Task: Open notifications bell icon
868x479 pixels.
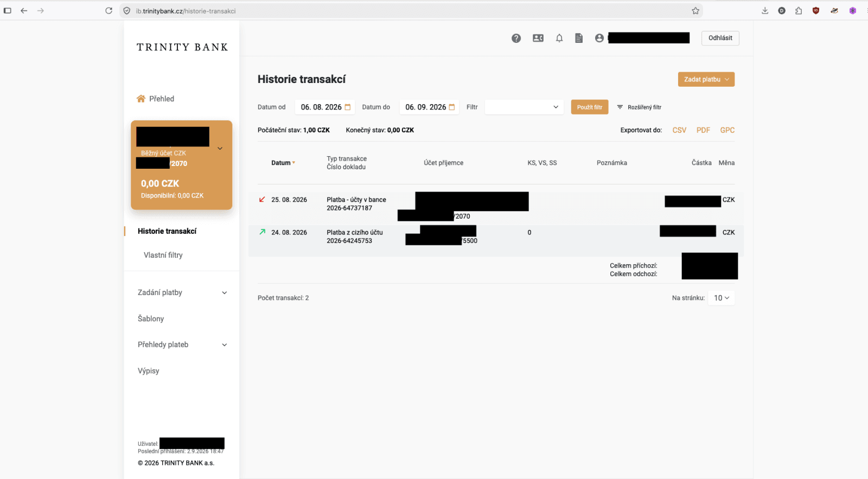Action: point(559,38)
